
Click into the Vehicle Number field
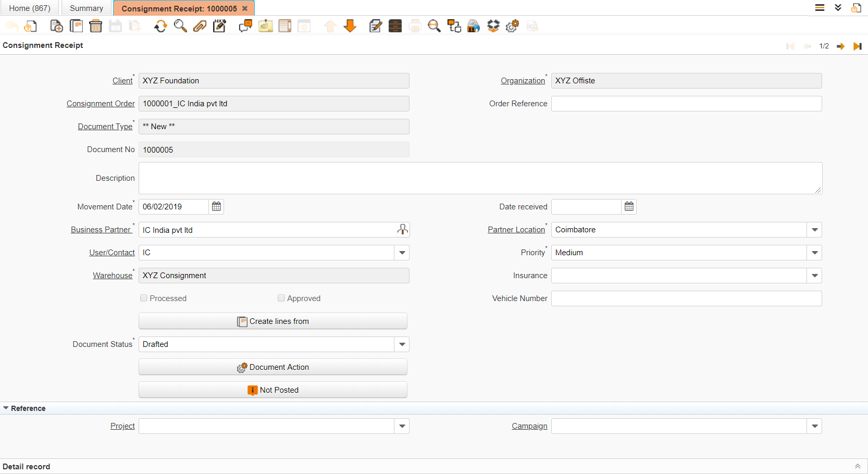[686, 298]
